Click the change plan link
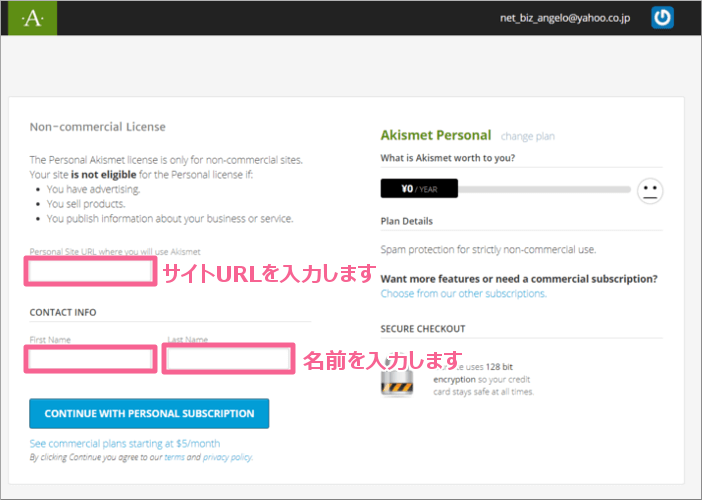The height and width of the screenshot is (500, 702). (527, 136)
